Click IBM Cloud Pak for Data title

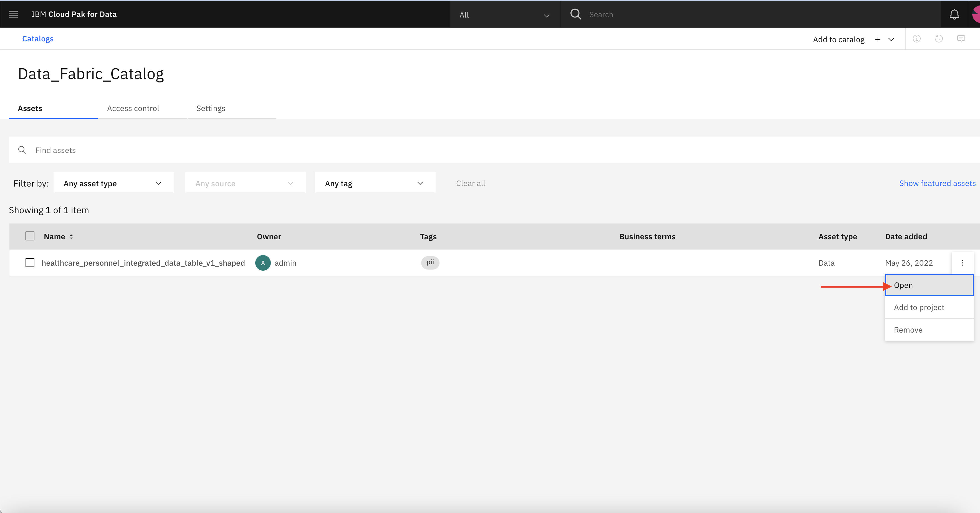click(74, 14)
